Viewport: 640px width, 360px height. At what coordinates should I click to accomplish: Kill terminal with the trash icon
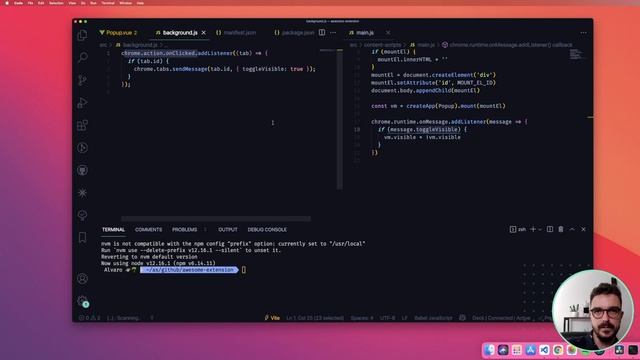(x=561, y=229)
